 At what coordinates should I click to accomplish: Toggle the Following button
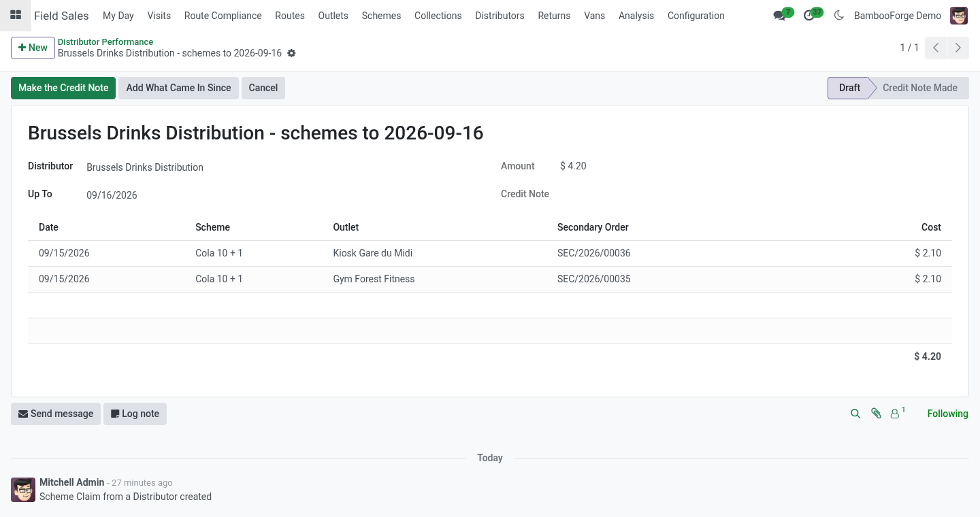click(947, 414)
